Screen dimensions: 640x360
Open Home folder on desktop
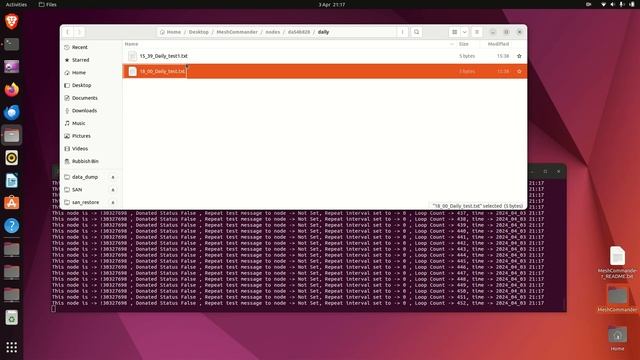point(617,338)
